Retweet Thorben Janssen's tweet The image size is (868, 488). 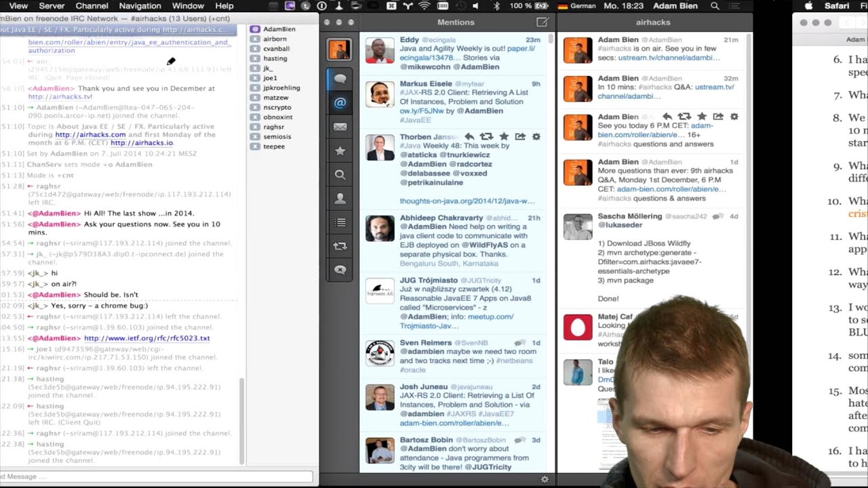tap(486, 136)
